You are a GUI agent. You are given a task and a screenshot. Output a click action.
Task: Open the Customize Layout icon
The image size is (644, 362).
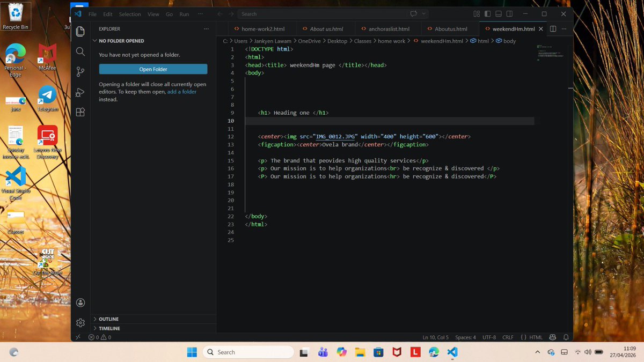[x=477, y=14]
